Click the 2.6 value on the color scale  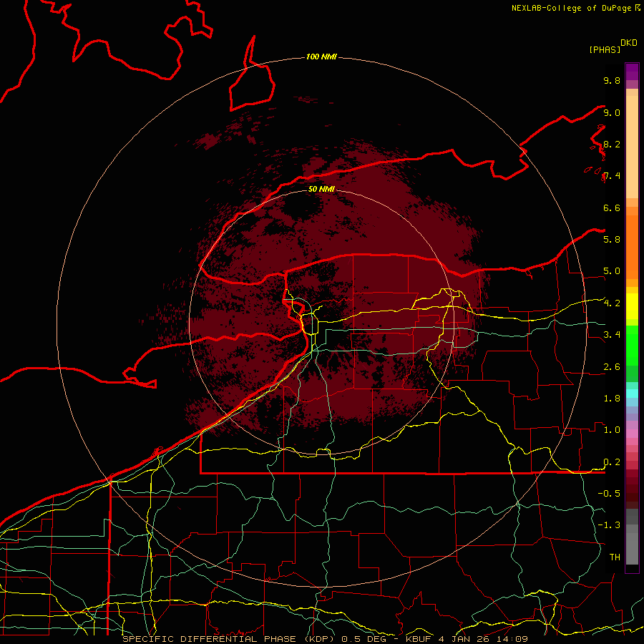612,367
